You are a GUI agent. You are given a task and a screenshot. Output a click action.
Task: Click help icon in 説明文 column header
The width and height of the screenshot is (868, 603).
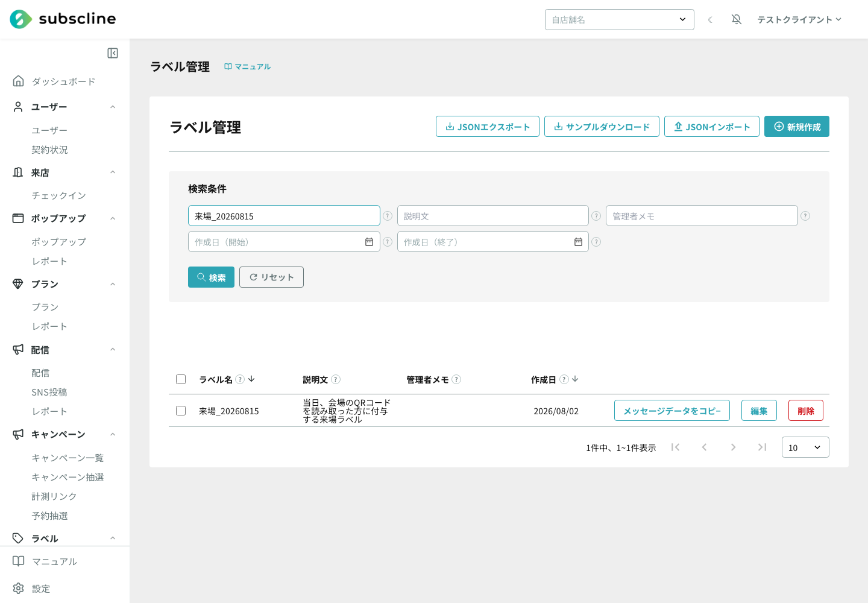[x=336, y=379]
